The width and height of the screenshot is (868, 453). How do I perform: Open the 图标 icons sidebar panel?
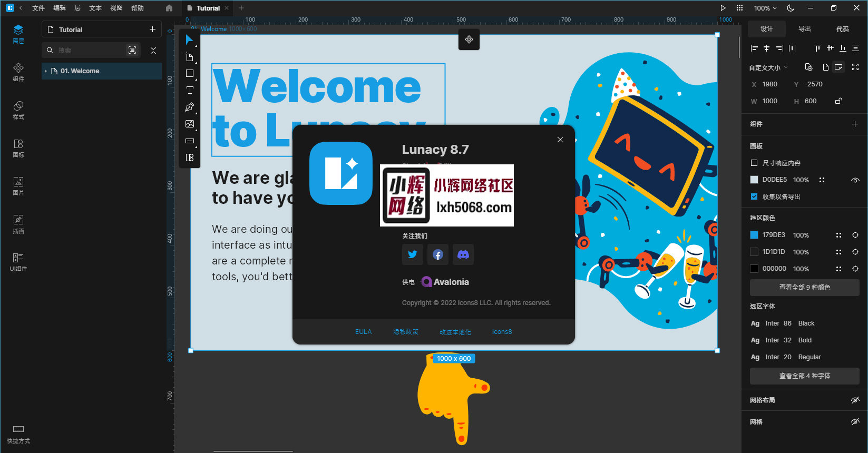point(18,147)
